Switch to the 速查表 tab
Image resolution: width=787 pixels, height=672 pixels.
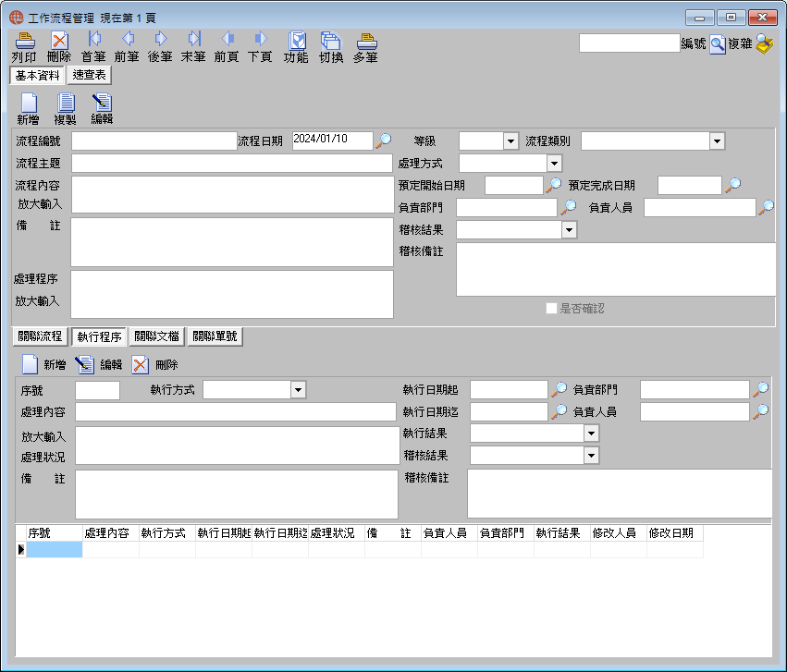[90, 75]
